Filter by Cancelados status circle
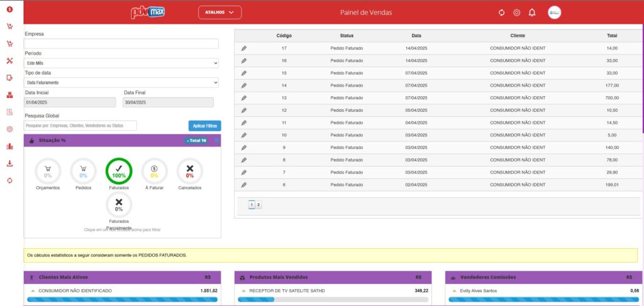 pos(190,170)
